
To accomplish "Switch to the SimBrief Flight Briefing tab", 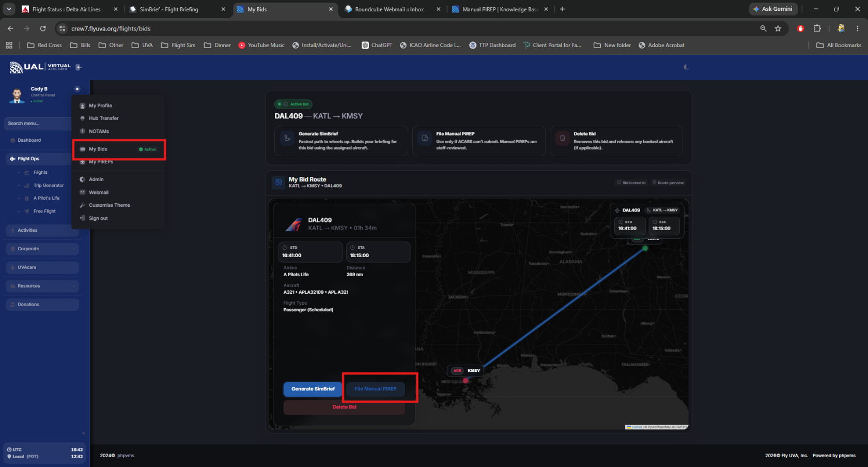I will pos(169,9).
